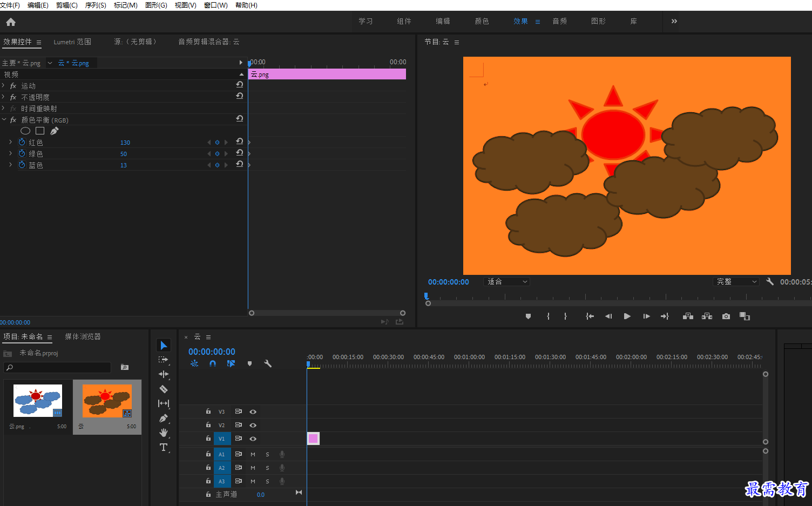The height and width of the screenshot is (506, 812).
Task: Open timeline settings wrench
Action: pyautogui.click(x=268, y=363)
